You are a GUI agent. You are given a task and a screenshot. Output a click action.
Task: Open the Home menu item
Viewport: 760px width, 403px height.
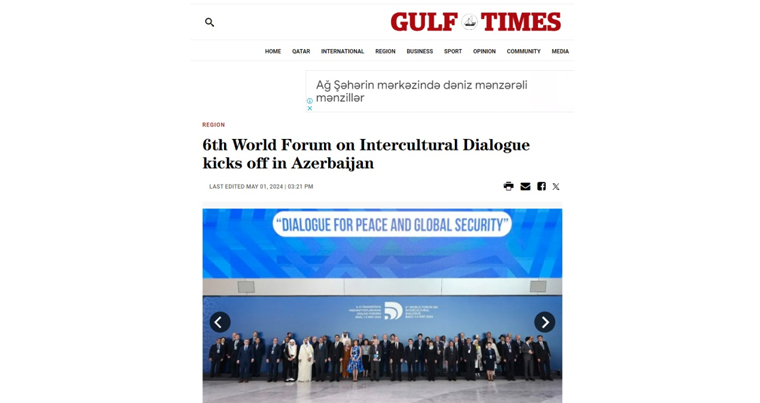273,51
